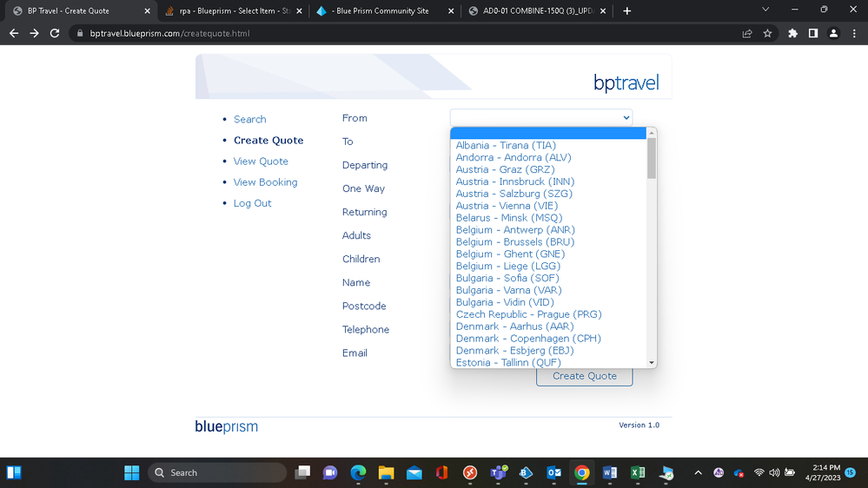
Task: Open the View Quote link
Action: (261, 161)
